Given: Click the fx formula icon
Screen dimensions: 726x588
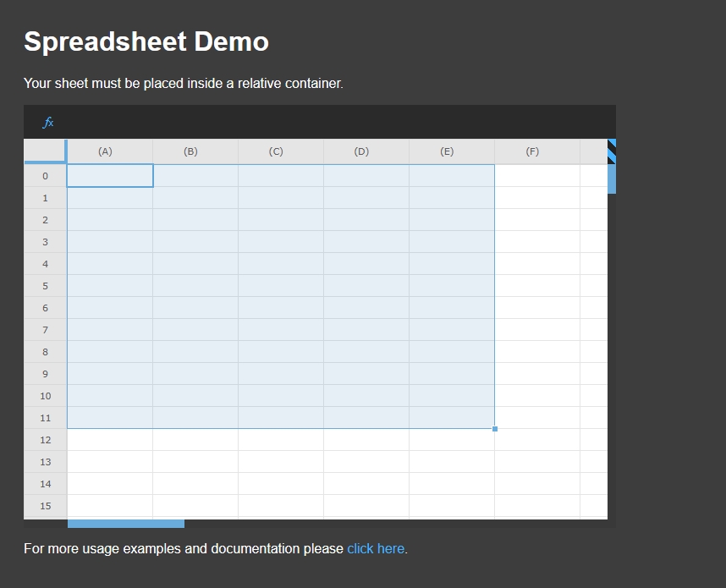Looking at the screenshot, I should click(47, 123).
